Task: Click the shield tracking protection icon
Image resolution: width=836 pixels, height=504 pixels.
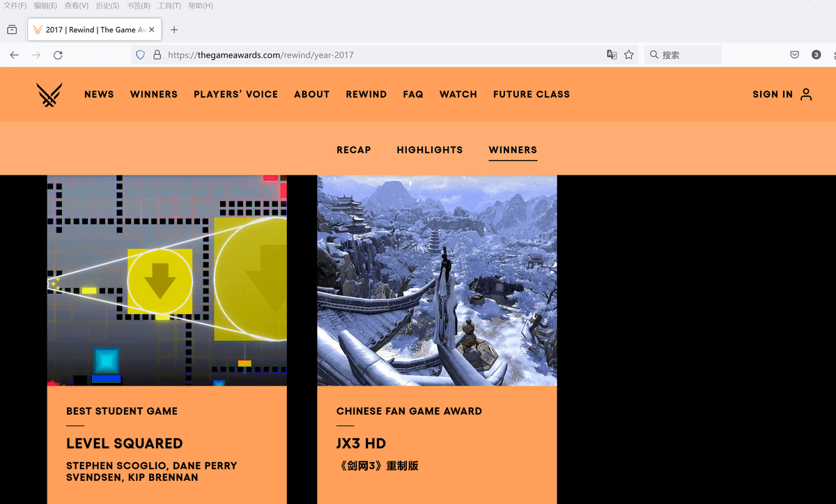Action: pyautogui.click(x=140, y=55)
